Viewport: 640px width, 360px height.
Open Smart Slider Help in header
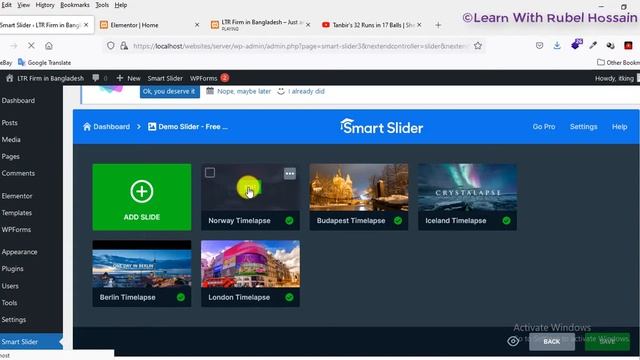click(x=619, y=127)
